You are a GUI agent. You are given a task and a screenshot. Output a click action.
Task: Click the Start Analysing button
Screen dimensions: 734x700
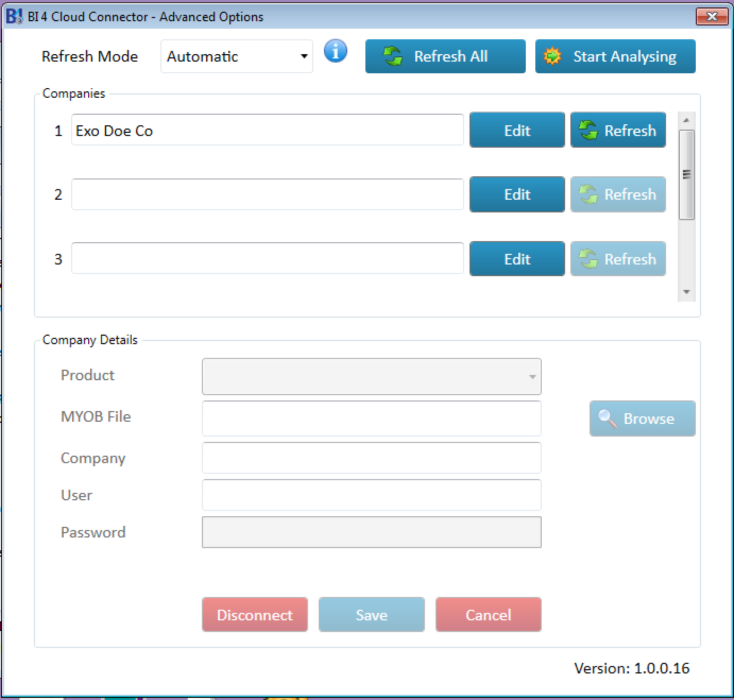coord(615,56)
